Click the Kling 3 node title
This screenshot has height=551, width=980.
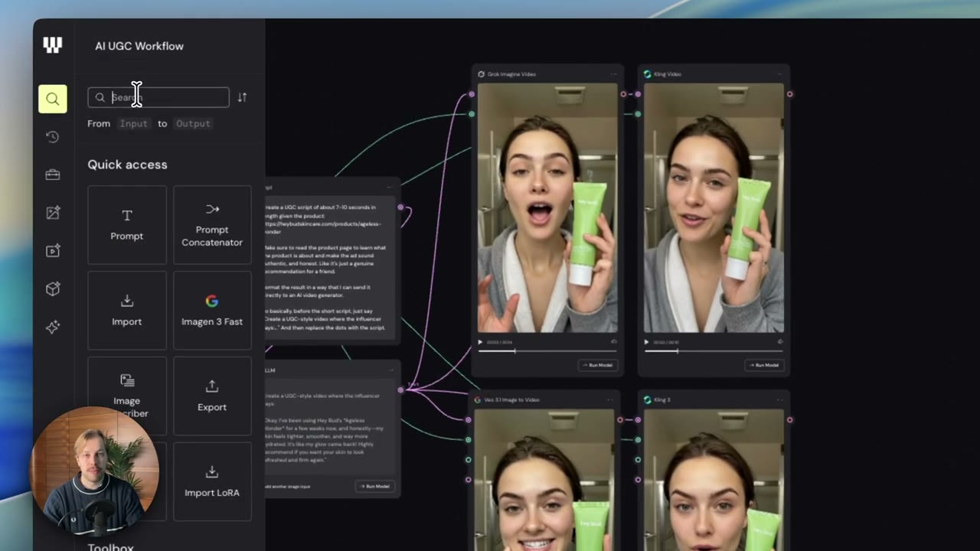(x=661, y=399)
